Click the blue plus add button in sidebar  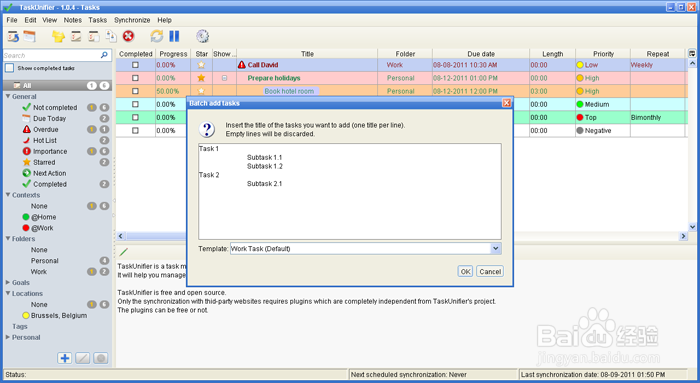coord(65,358)
